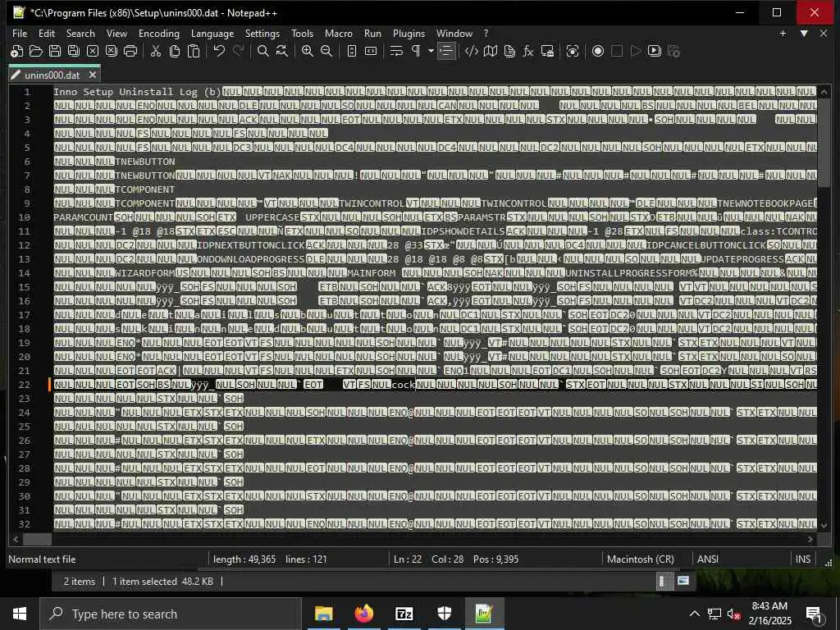This screenshot has width=840, height=630.
Task: Print the document via Print icon
Action: click(130, 52)
